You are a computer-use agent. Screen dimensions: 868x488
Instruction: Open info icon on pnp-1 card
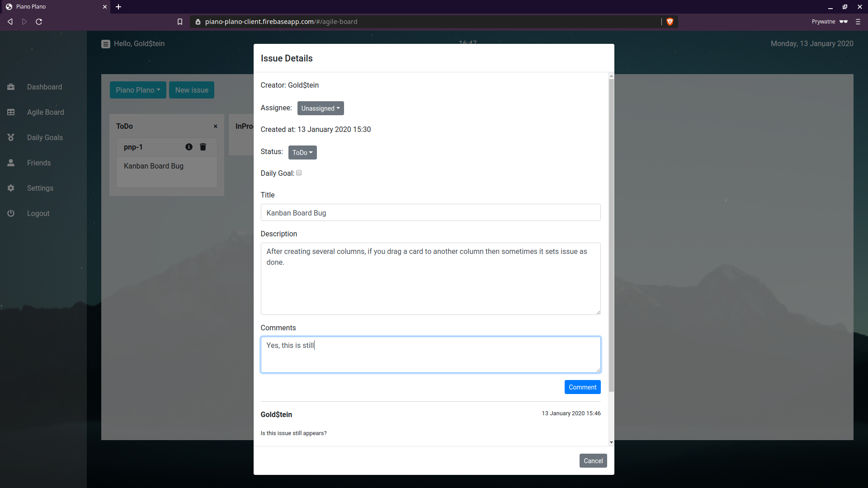coord(189,147)
